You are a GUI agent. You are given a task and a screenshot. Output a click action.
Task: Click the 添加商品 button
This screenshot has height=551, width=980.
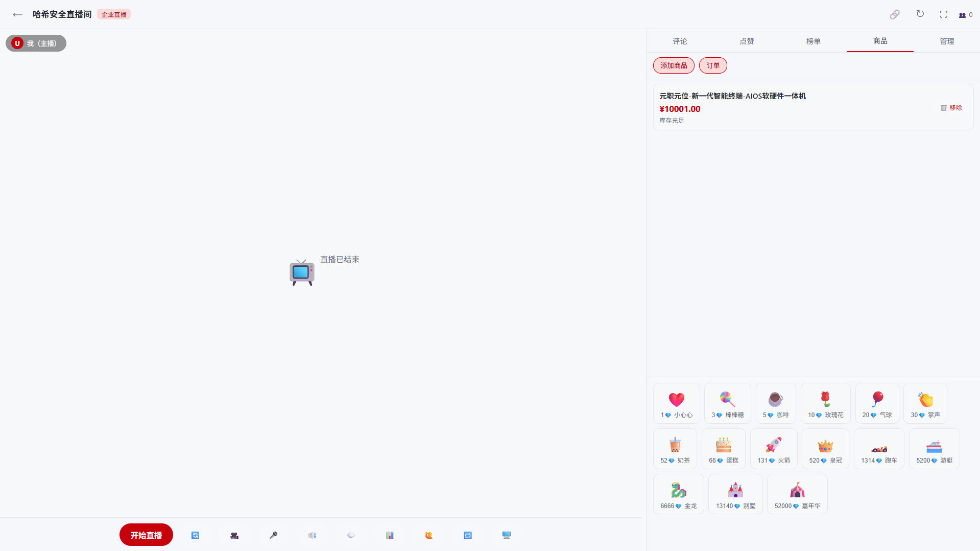click(674, 65)
